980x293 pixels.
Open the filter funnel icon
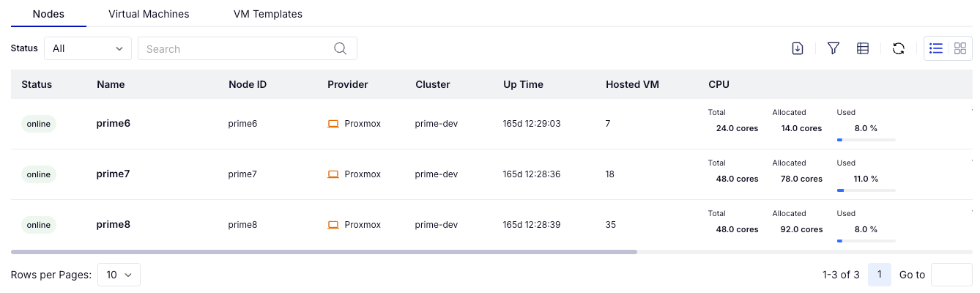[833, 48]
